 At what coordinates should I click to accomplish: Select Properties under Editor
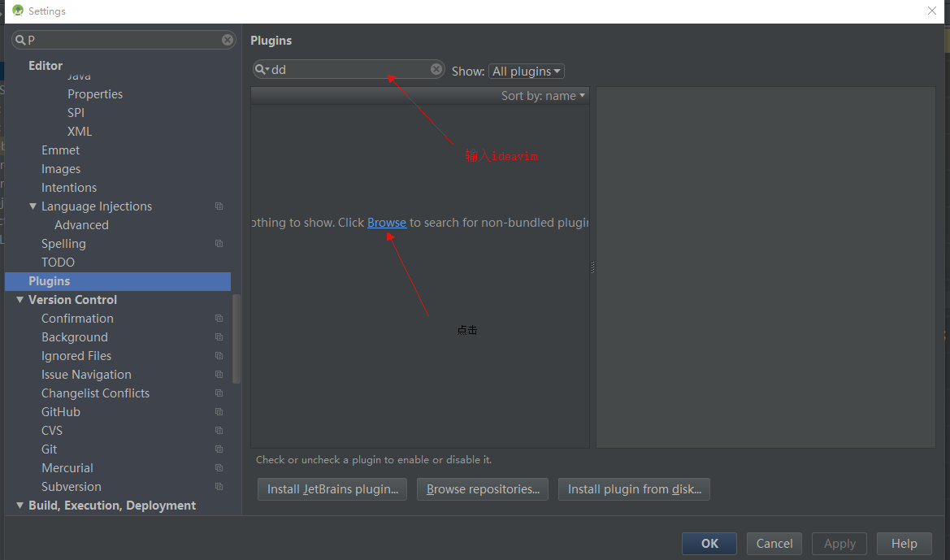pos(95,94)
